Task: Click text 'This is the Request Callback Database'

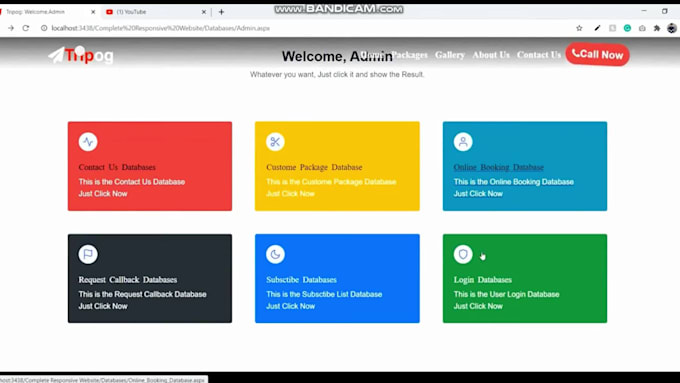Action: 142,294
